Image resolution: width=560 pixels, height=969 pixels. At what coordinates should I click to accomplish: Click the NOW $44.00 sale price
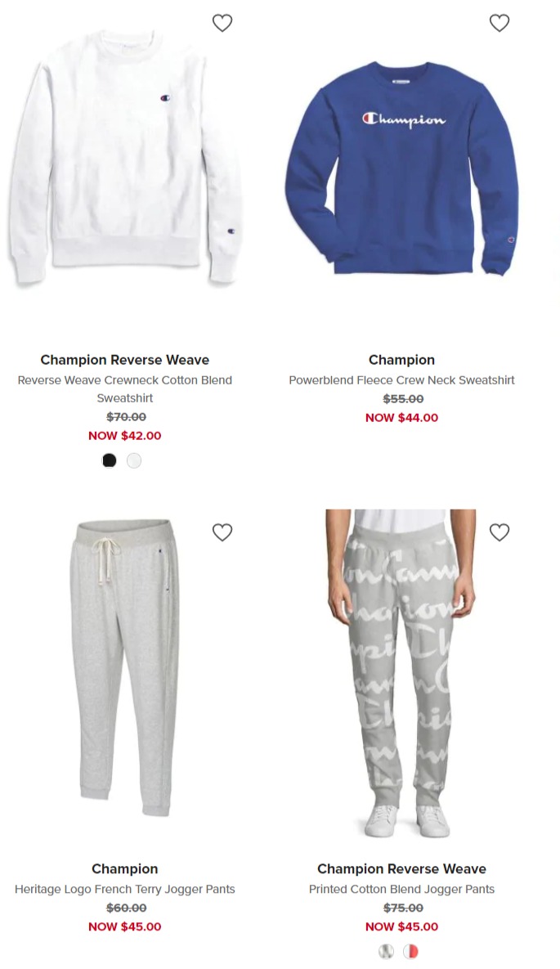click(401, 418)
